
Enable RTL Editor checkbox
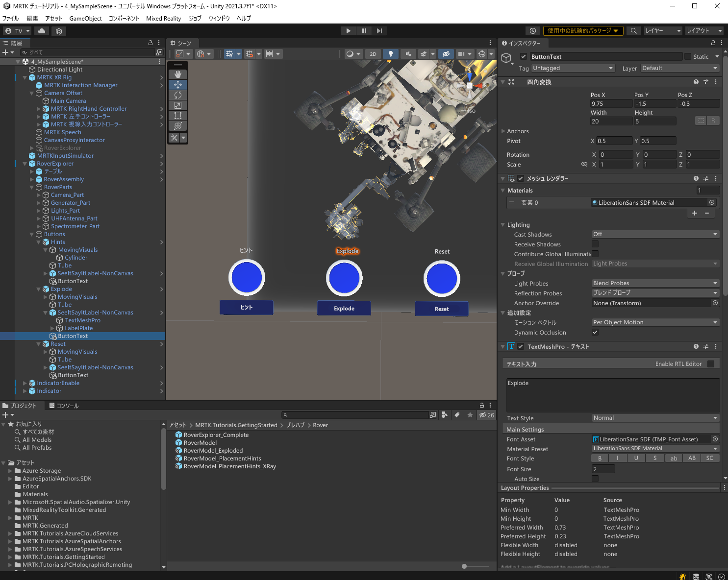tap(711, 363)
